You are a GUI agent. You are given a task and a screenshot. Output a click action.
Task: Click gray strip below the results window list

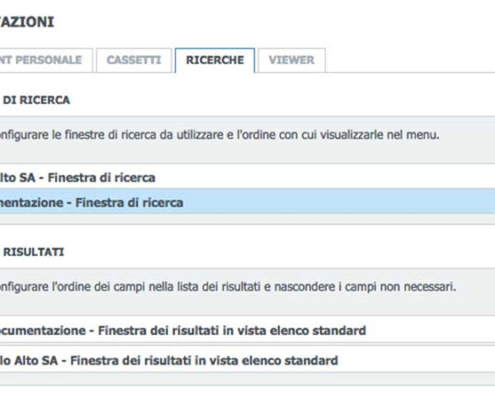click(x=247, y=379)
